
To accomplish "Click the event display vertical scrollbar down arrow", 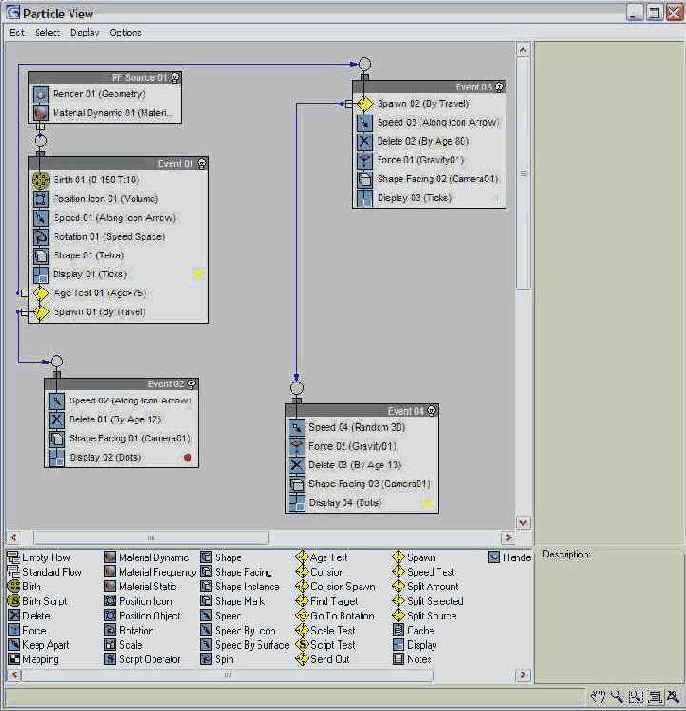I will coord(523,523).
